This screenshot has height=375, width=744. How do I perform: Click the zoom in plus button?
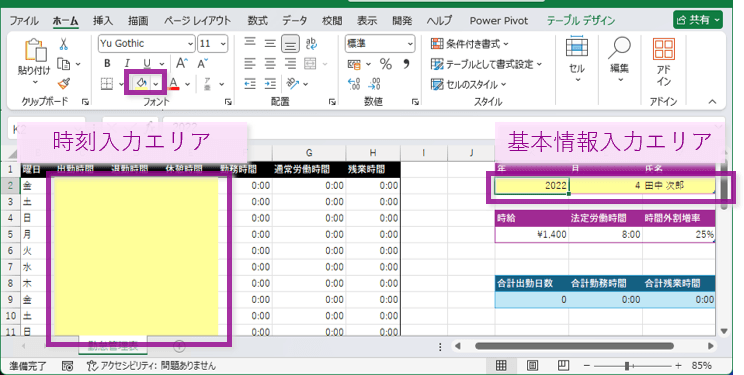point(679,366)
